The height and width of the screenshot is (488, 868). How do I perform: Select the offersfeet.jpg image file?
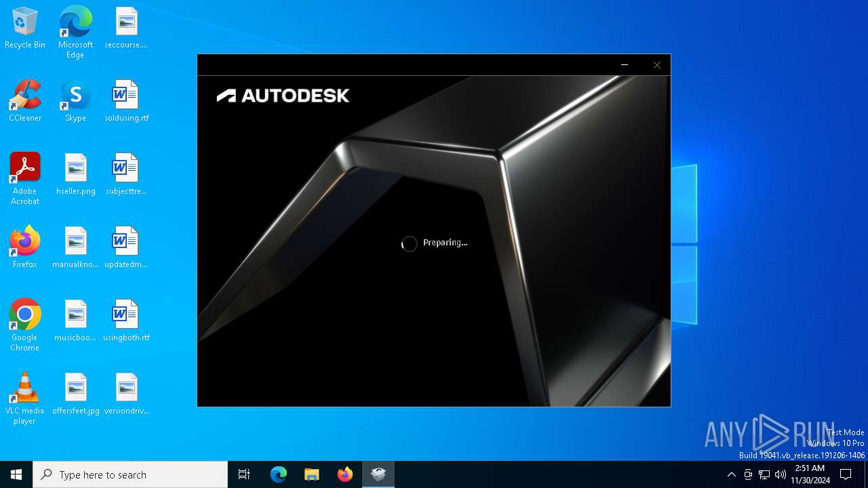75,394
